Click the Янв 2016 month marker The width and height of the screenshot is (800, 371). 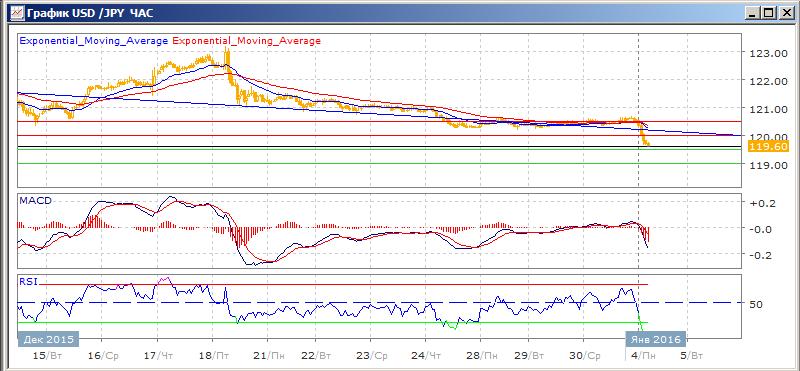tap(656, 339)
